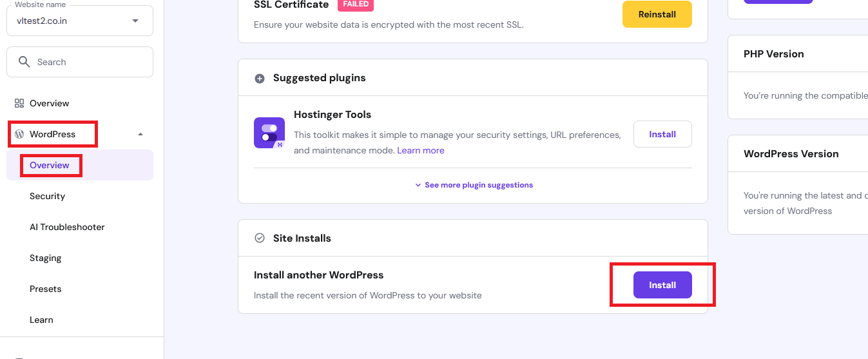The image size is (868, 359).
Task: Click Reinstall for SSL Certificate
Action: pos(657,14)
